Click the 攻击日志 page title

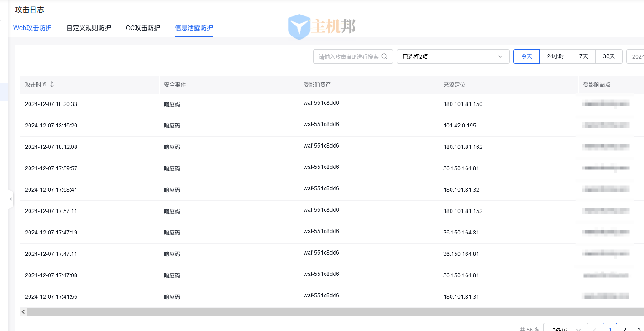(x=30, y=10)
